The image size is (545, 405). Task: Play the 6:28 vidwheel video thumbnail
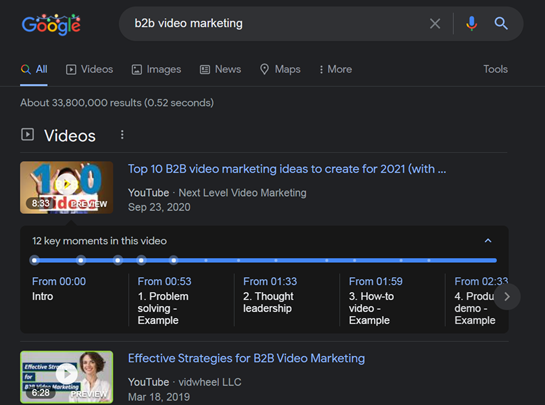(x=66, y=377)
